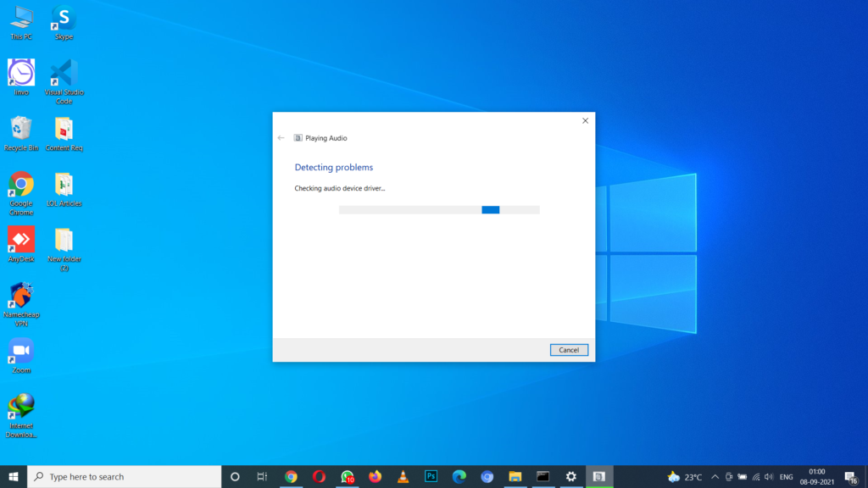The height and width of the screenshot is (488, 868).
Task: Show hidden system tray icons
Action: point(715,476)
